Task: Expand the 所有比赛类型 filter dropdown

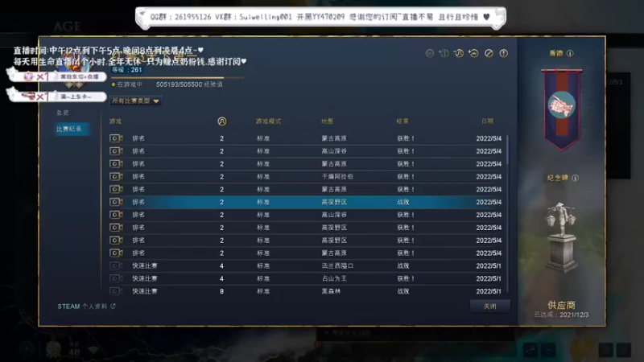Action: tap(135, 101)
